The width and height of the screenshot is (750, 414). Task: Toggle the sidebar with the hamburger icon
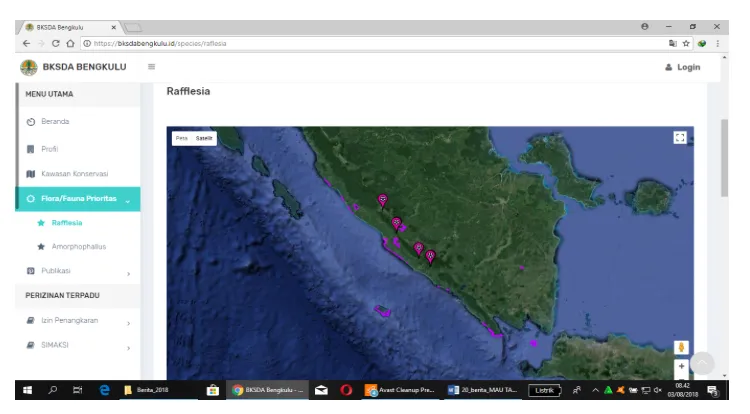[152, 67]
